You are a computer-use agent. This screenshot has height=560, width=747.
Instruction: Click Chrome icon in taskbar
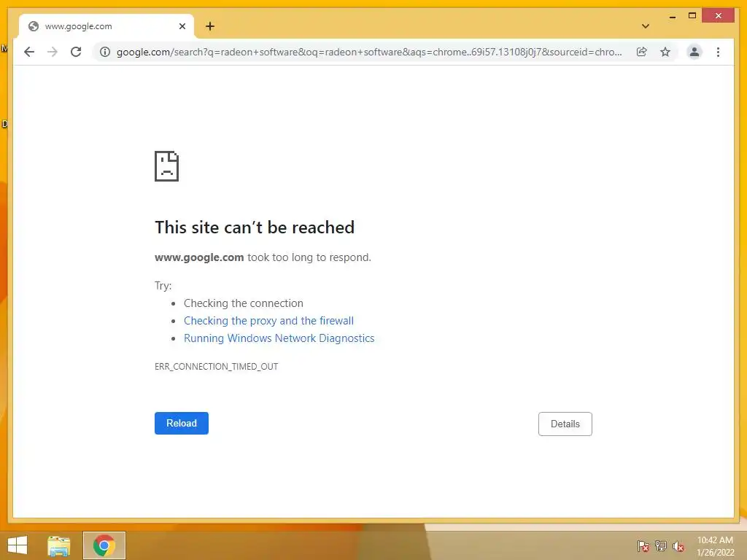[104, 545]
